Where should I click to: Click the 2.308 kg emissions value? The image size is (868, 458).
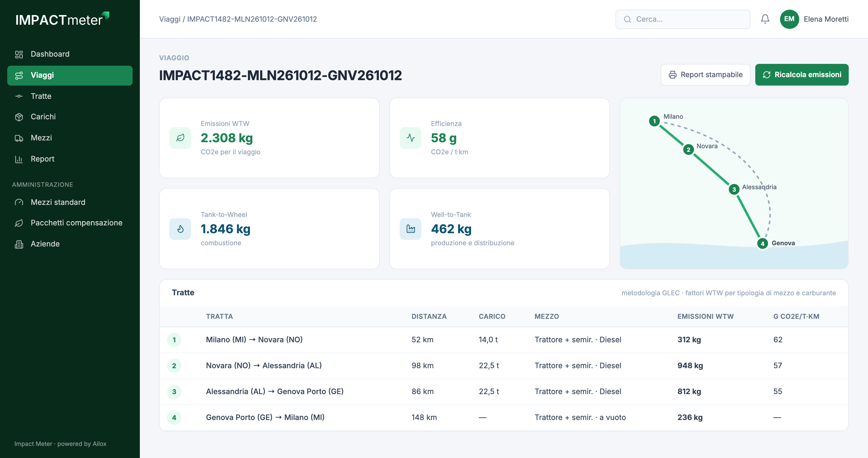coord(226,138)
